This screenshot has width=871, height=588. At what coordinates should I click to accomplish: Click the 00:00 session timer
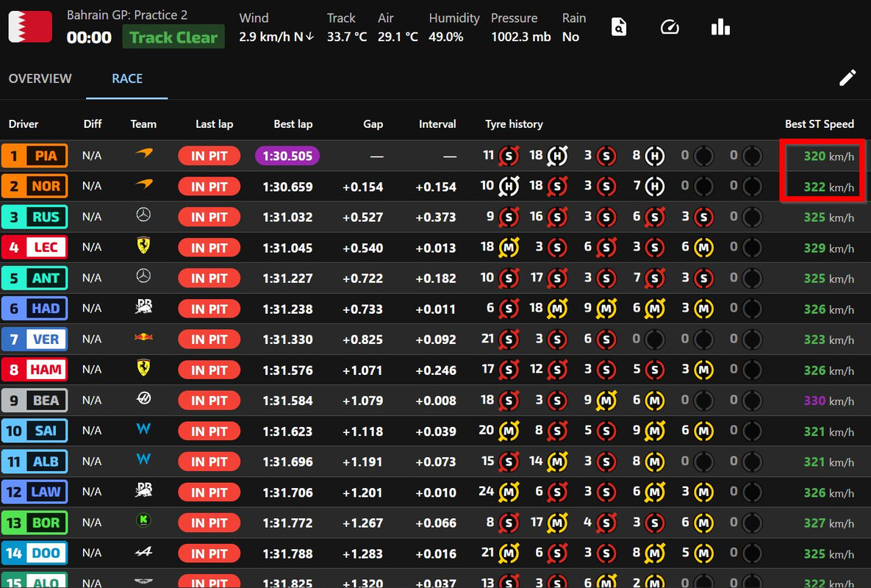[89, 37]
